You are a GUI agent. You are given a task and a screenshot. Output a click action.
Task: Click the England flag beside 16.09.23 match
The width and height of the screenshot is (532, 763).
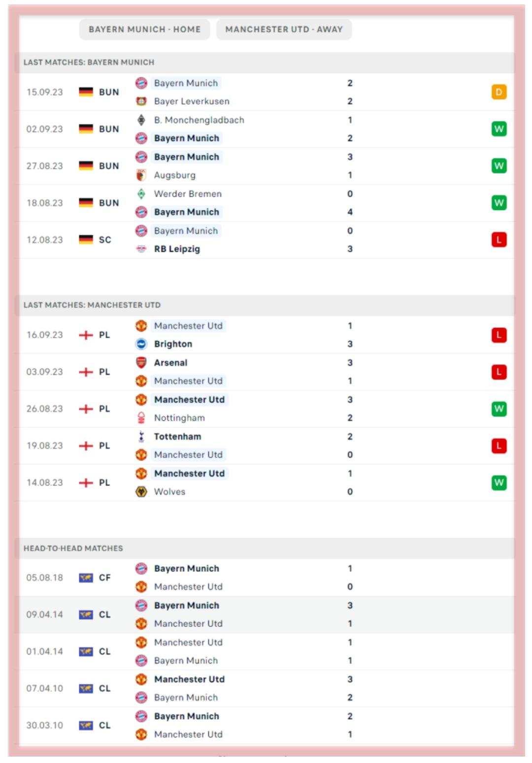click(x=86, y=335)
